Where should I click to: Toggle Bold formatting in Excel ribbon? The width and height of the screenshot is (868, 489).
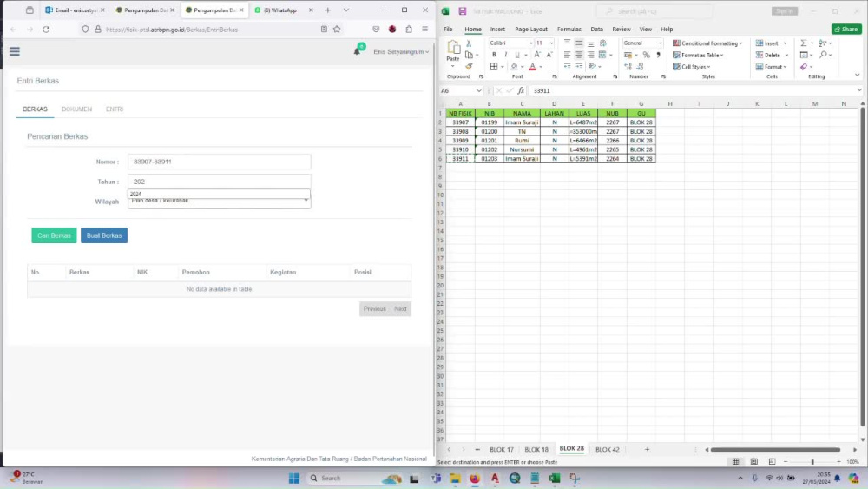(x=494, y=55)
